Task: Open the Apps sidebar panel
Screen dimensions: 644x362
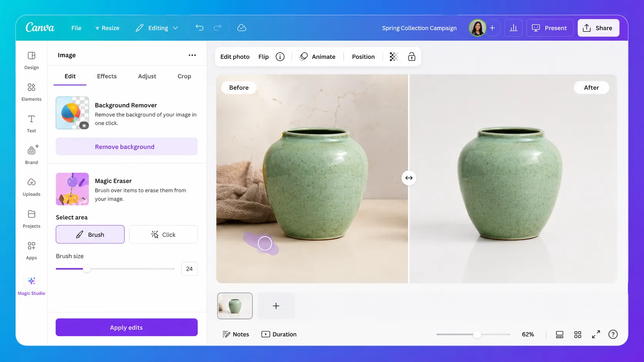Action: tap(32, 251)
